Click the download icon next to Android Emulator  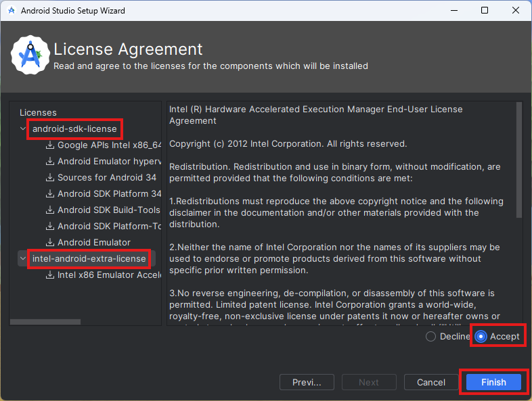[x=50, y=242]
